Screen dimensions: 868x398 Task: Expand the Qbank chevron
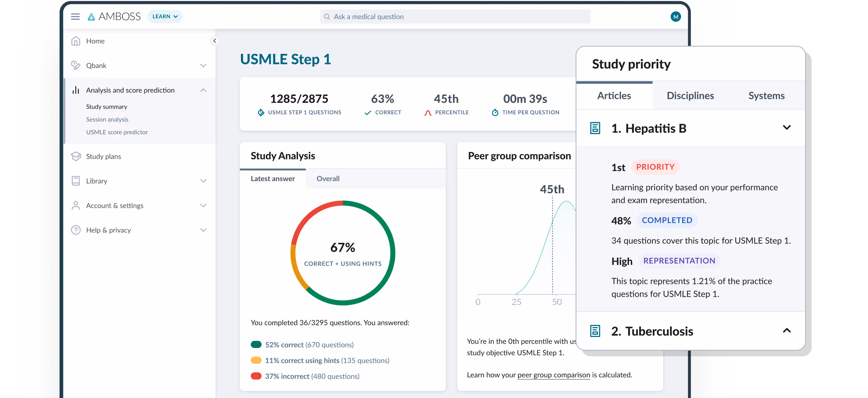[203, 66]
